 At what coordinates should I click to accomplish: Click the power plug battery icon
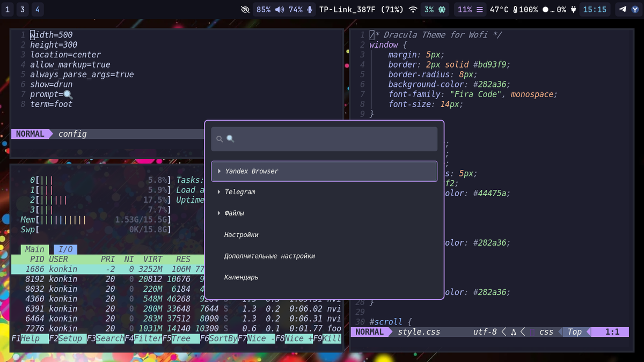574,10
